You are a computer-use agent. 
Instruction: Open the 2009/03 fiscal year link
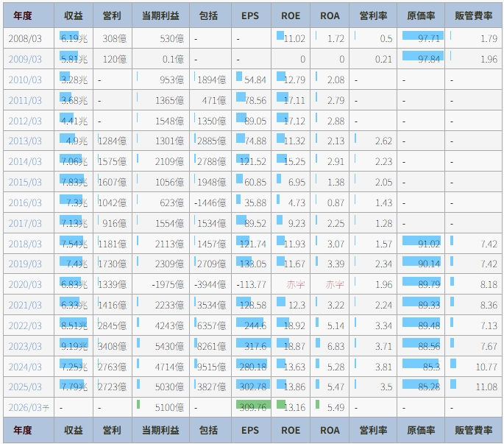25,59
